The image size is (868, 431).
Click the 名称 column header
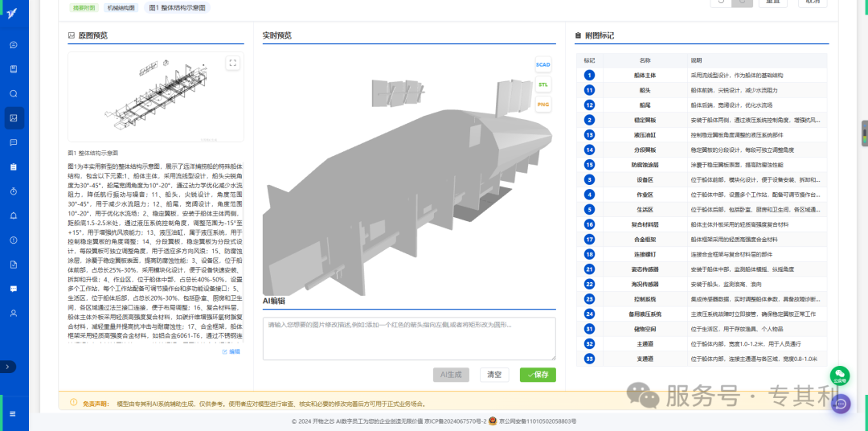click(x=645, y=60)
